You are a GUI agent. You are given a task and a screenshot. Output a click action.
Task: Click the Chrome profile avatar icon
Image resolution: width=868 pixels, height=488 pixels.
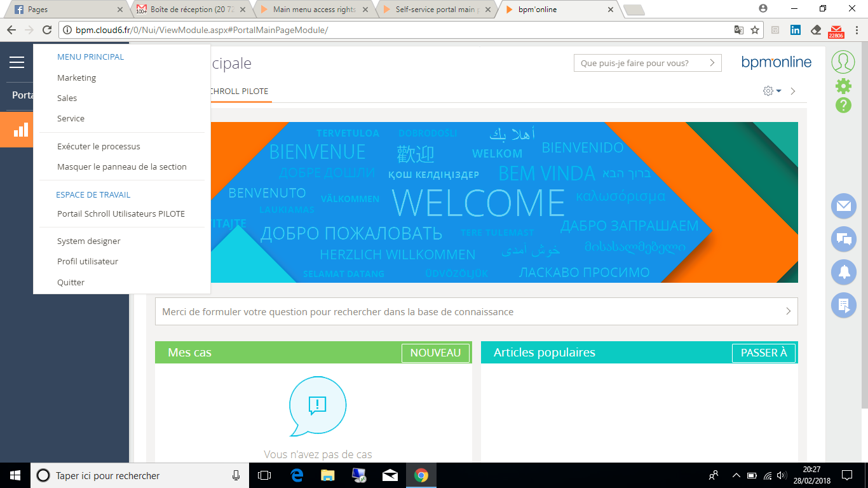coord(763,9)
